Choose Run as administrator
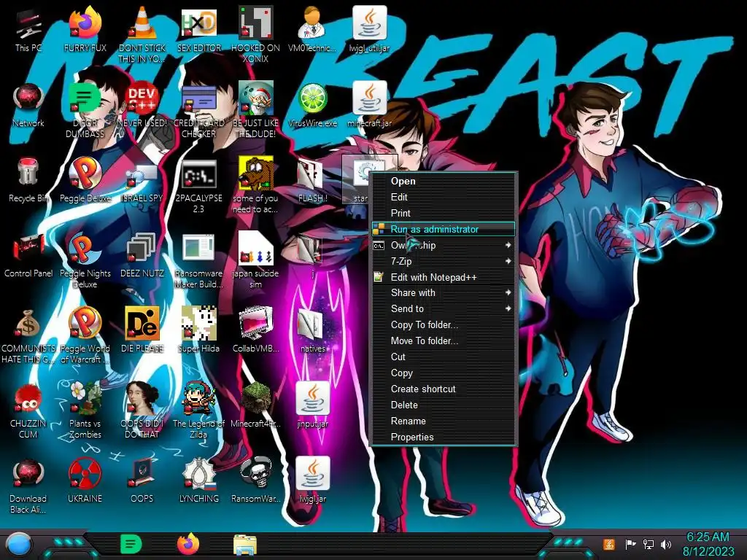The width and height of the screenshot is (747, 560). [x=443, y=229]
